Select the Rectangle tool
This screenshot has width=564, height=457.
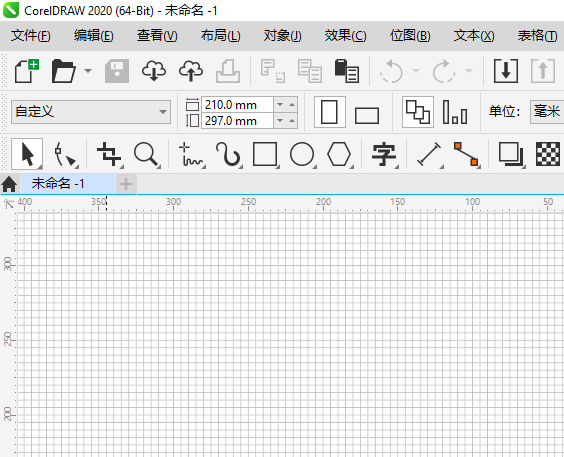tap(265, 154)
